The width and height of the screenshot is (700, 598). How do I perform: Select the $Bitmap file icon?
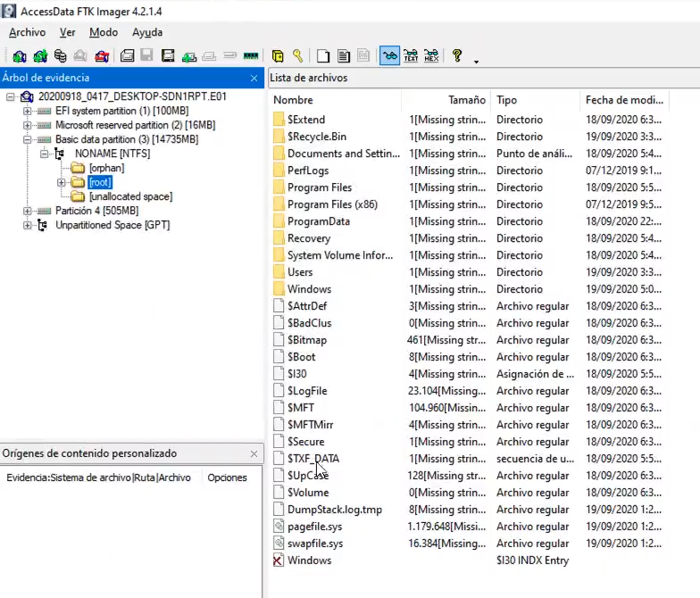[279, 340]
